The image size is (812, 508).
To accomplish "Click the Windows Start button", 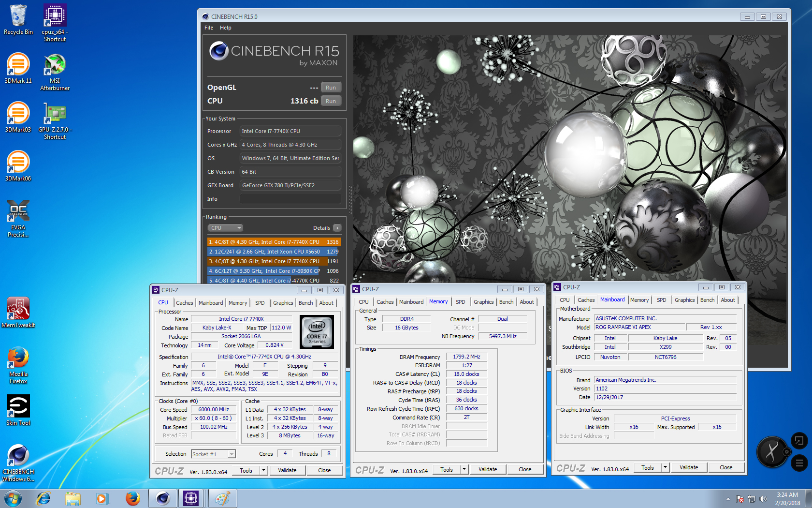I will [13, 498].
